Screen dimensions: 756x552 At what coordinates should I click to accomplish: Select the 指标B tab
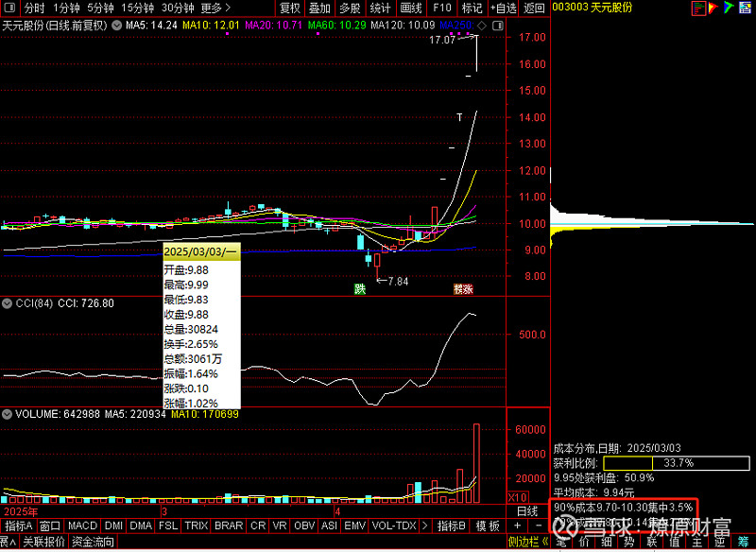coord(452,526)
